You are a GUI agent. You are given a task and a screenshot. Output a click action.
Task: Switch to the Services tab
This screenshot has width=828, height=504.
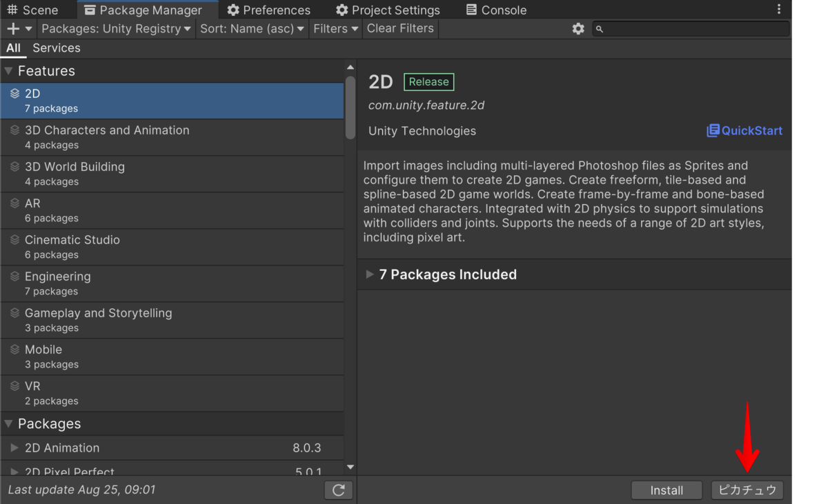tap(56, 48)
